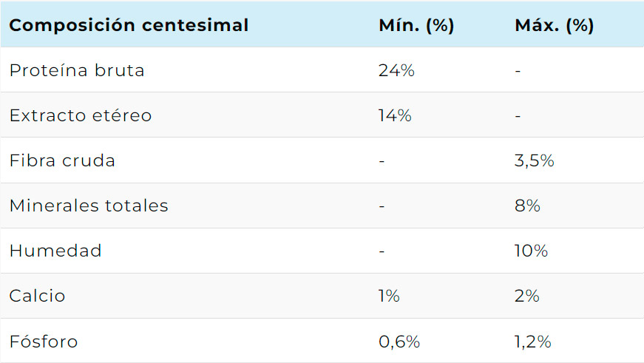Select the Humedad row label
This screenshot has width=644, height=363.
tap(55, 251)
